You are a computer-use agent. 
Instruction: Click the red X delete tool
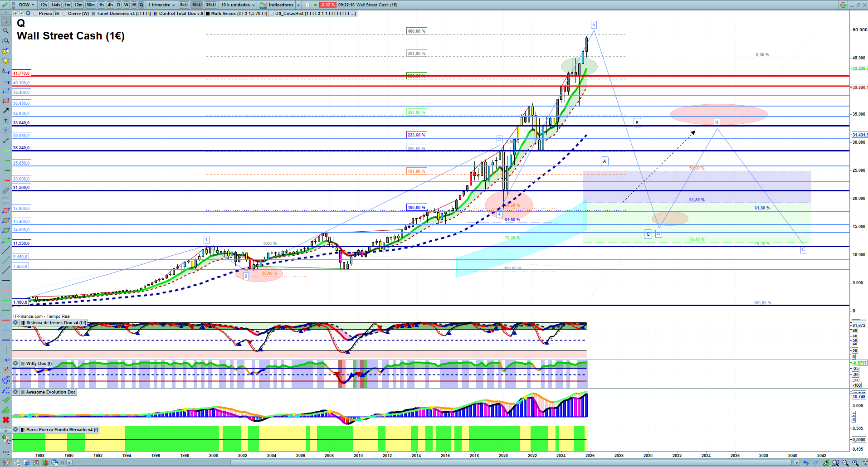click(6, 420)
